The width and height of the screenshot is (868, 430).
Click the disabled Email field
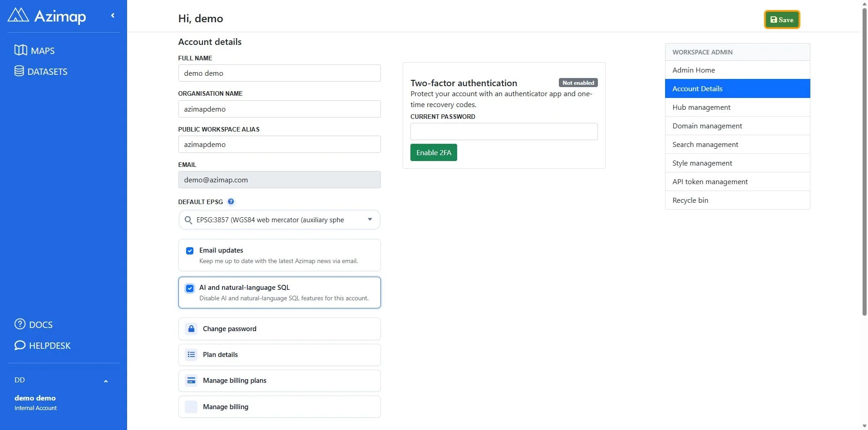tap(279, 180)
